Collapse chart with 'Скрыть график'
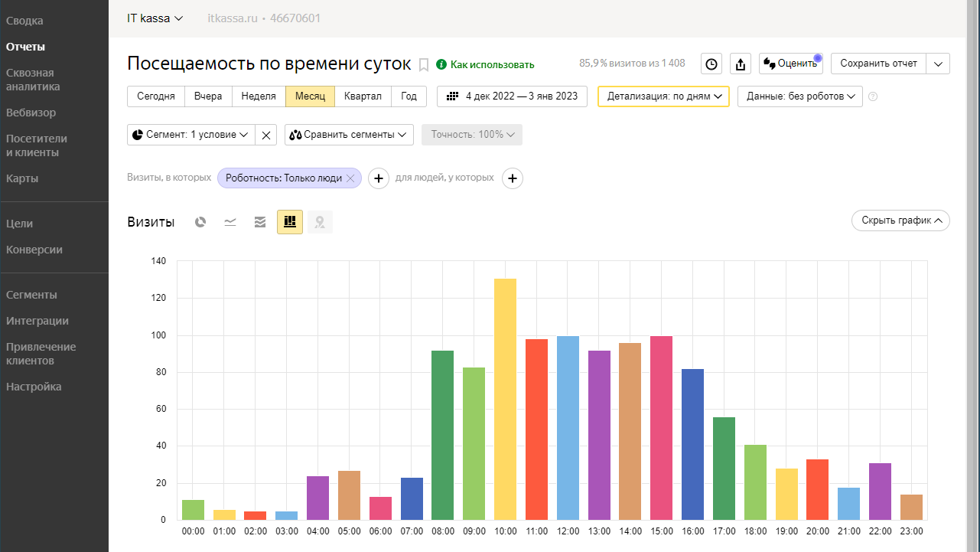This screenshot has height=552, width=980. click(900, 220)
